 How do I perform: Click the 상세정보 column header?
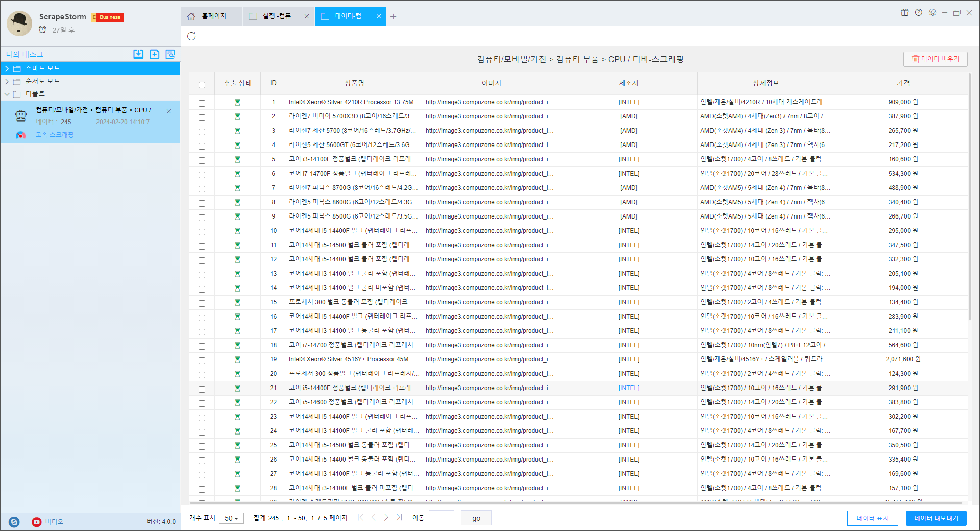[x=766, y=83]
